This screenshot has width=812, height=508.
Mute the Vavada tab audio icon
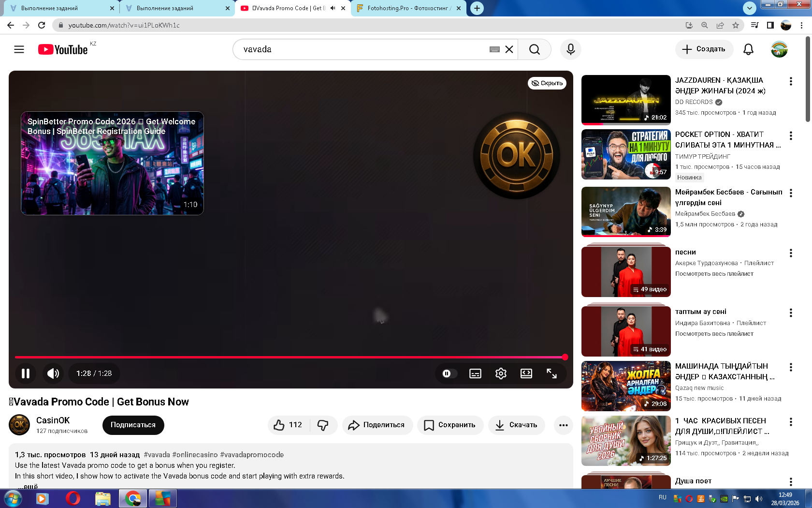333,8
